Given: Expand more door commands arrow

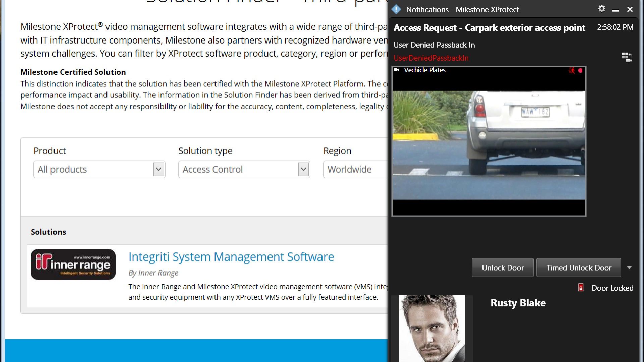Looking at the screenshot, I should click(629, 267).
